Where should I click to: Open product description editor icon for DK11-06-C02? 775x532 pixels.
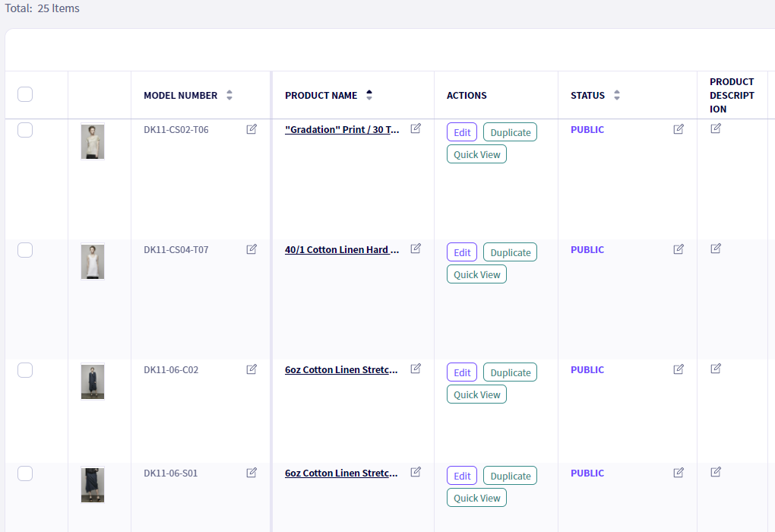(716, 369)
